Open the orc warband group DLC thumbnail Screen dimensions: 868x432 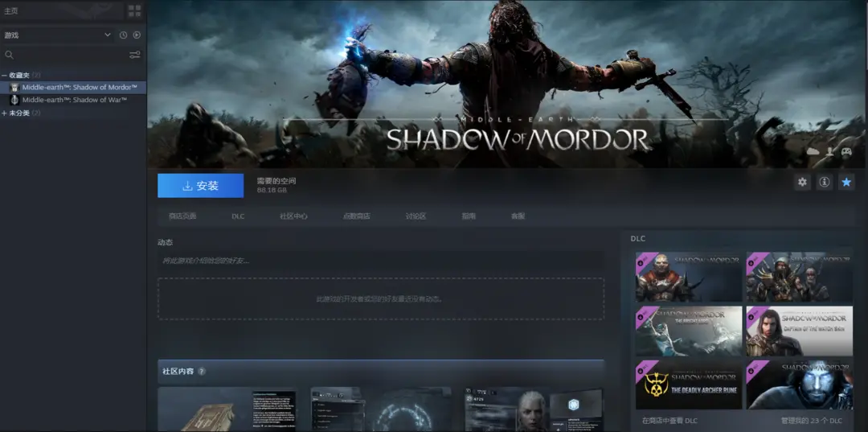click(x=800, y=277)
